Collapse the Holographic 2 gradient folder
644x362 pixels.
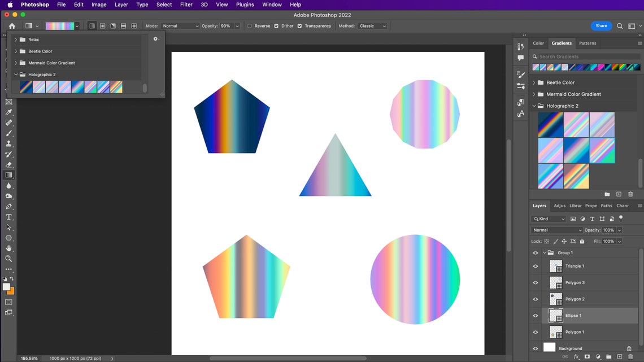click(533, 106)
